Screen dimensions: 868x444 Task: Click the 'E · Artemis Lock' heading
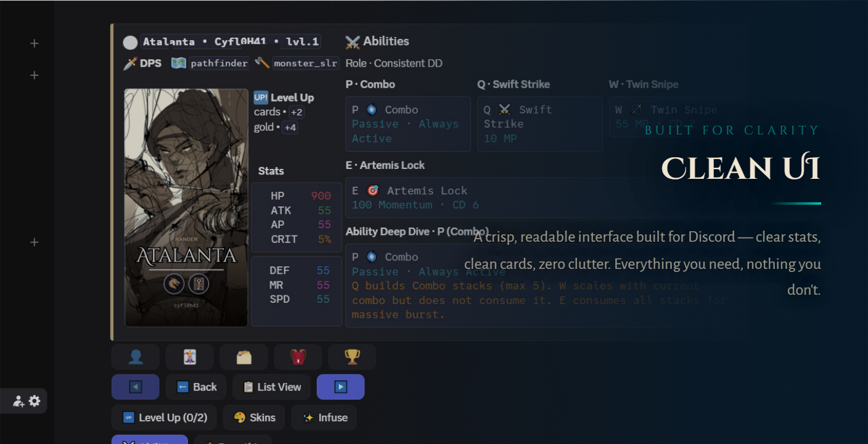[385, 165]
